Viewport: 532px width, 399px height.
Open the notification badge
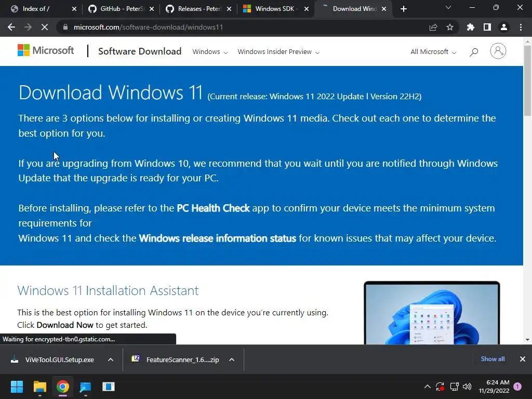pos(517,387)
